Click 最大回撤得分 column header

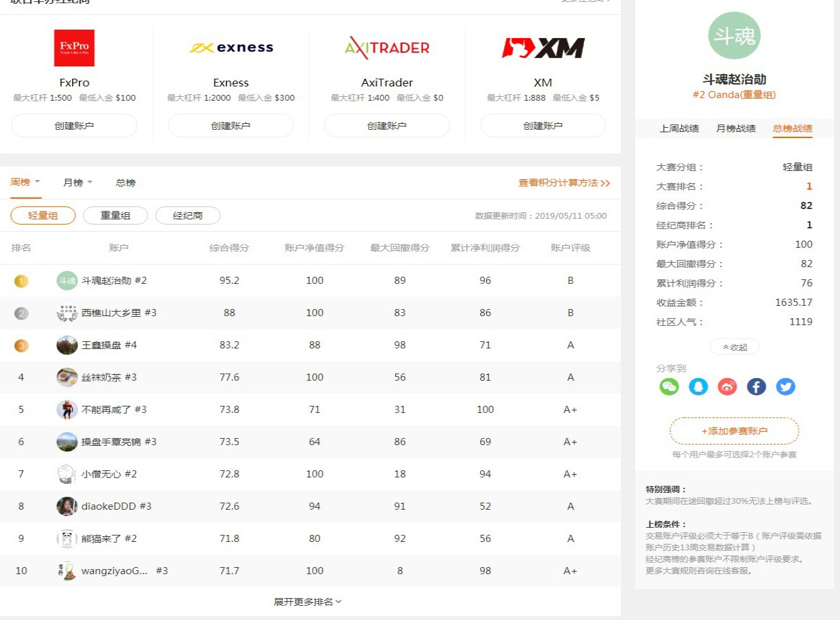(x=400, y=248)
